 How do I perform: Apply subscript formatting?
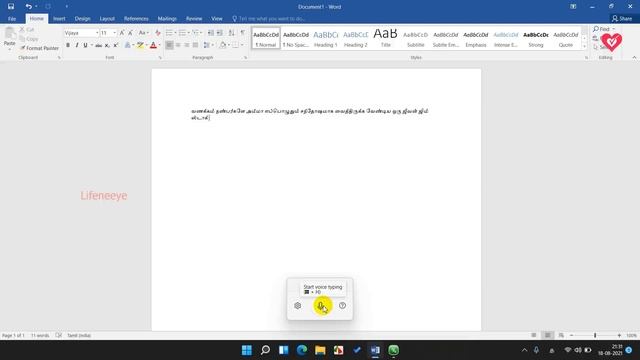[107, 45]
